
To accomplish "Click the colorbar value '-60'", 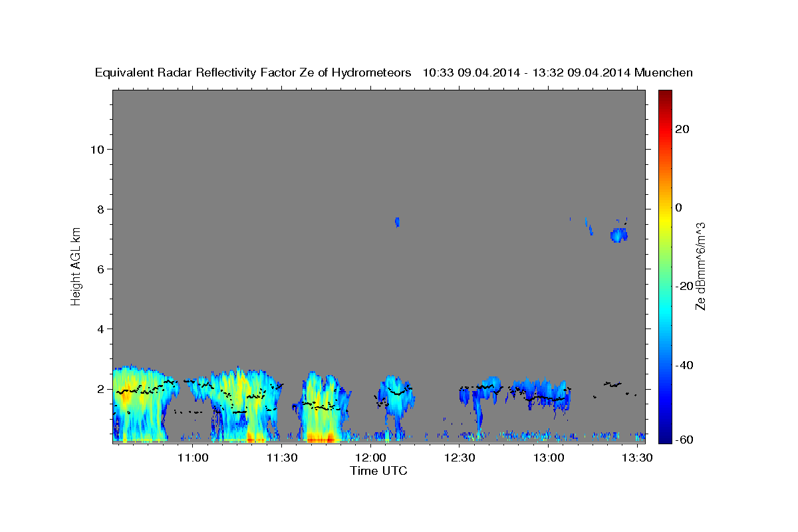I will point(684,440).
